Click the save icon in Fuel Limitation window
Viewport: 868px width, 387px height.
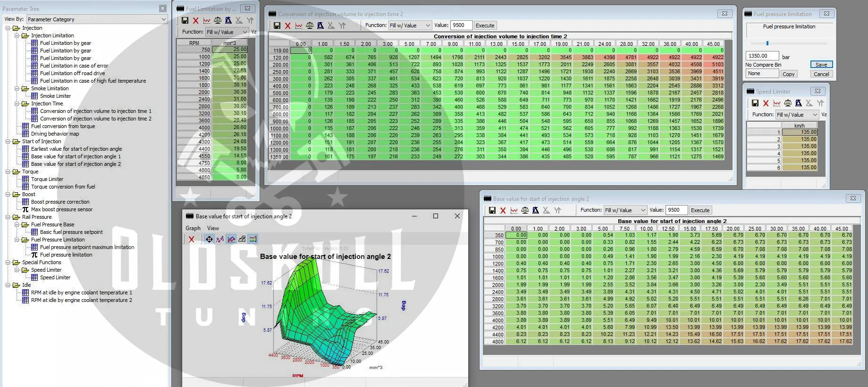click(185, 20)
